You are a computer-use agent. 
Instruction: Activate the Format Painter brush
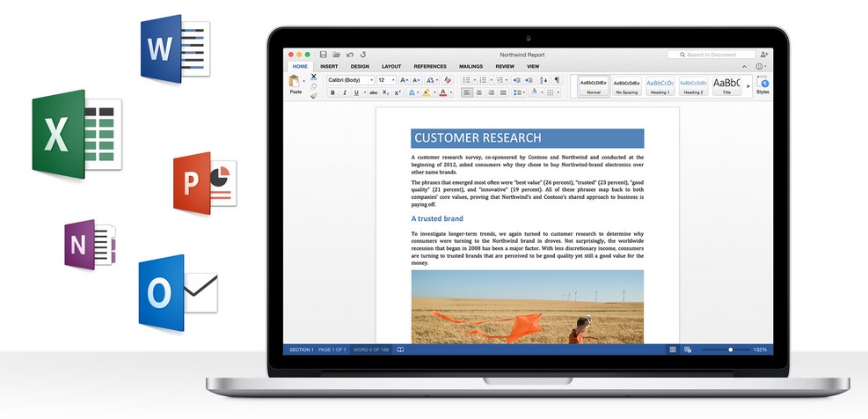pyautogui.click(x=314, y=95)
